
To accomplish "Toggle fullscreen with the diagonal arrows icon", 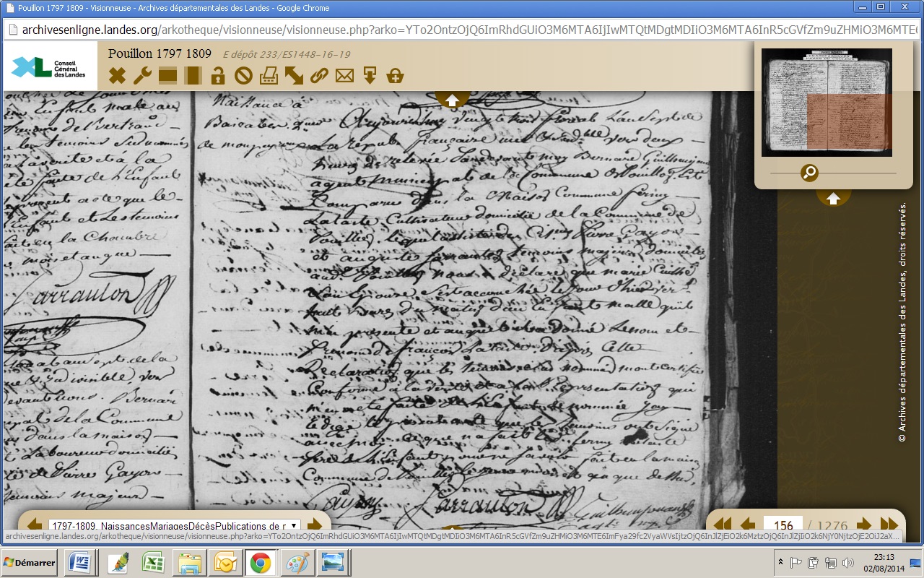I will pos(294,75).
